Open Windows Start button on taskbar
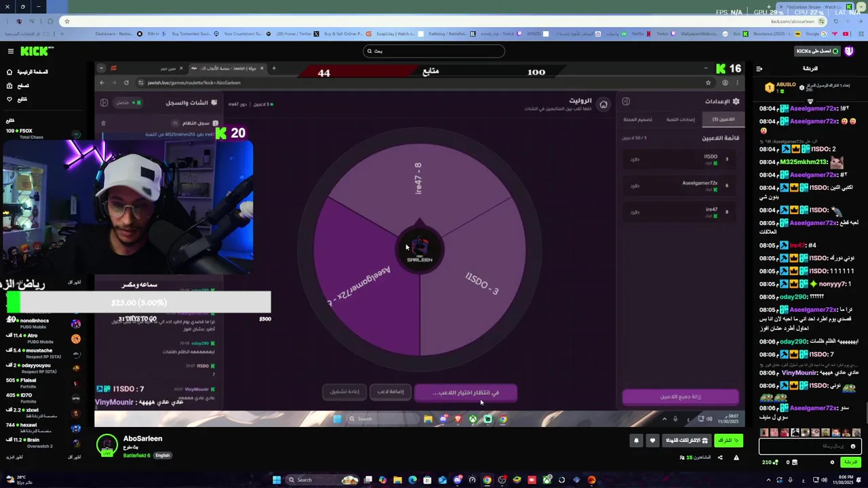Viewport: 868px width, 488px height. [x=277, y=480]
